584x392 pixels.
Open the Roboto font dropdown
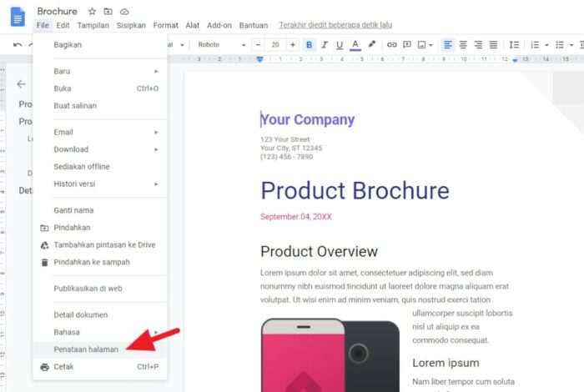pyautogui.click(x=222, y=45)
